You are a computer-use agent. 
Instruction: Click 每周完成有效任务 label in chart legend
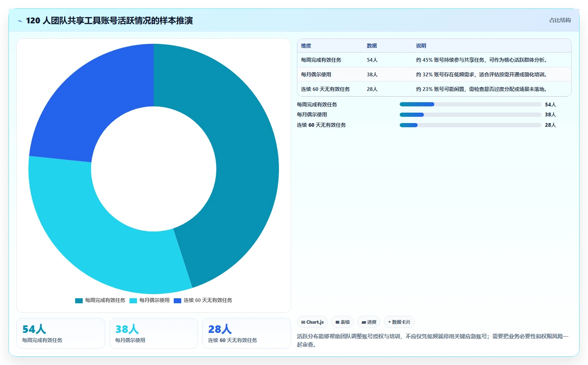click(x=105, y=300)
